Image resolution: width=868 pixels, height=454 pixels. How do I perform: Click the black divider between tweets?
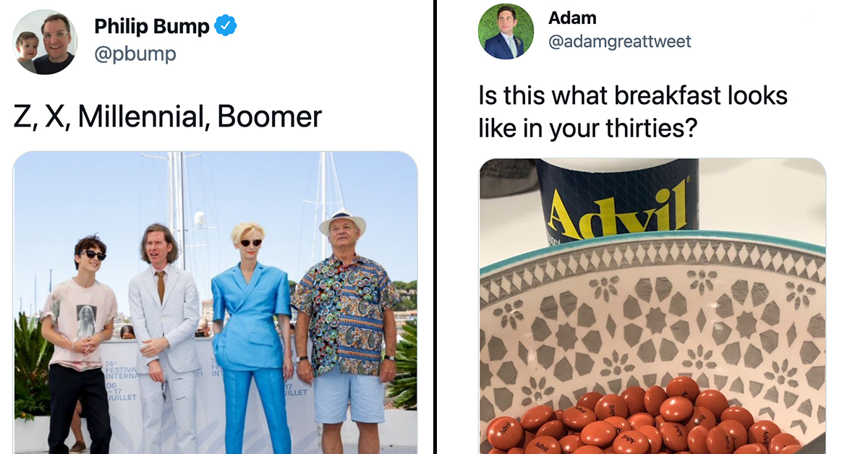click(435, 227)
